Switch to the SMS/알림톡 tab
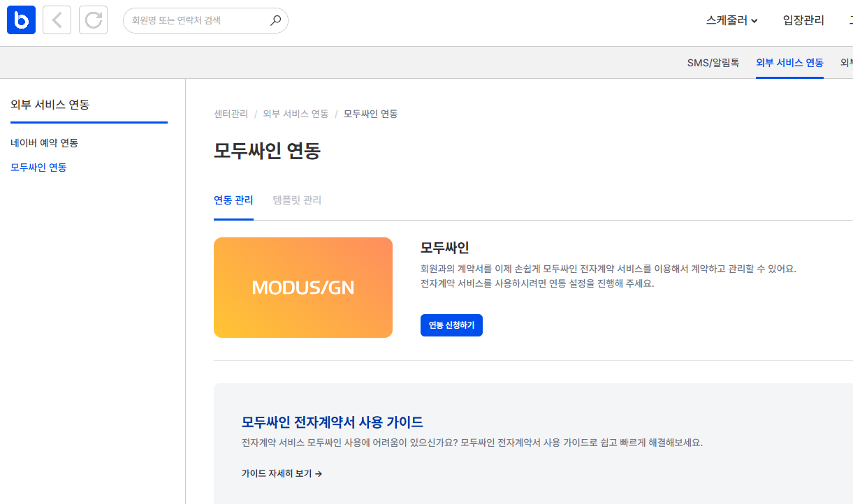Viewport: 853px width, 504px height. click(713, 62)
